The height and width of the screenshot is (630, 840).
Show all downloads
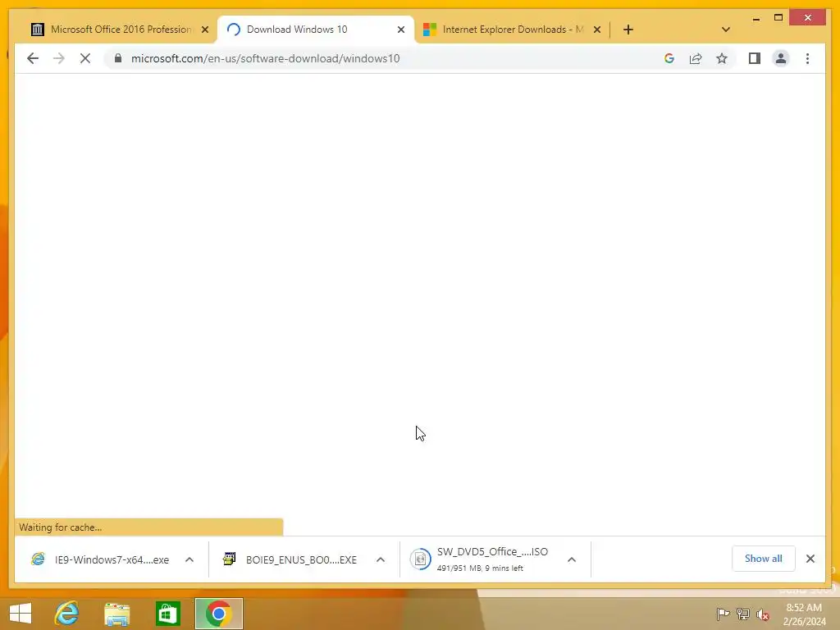763,558
